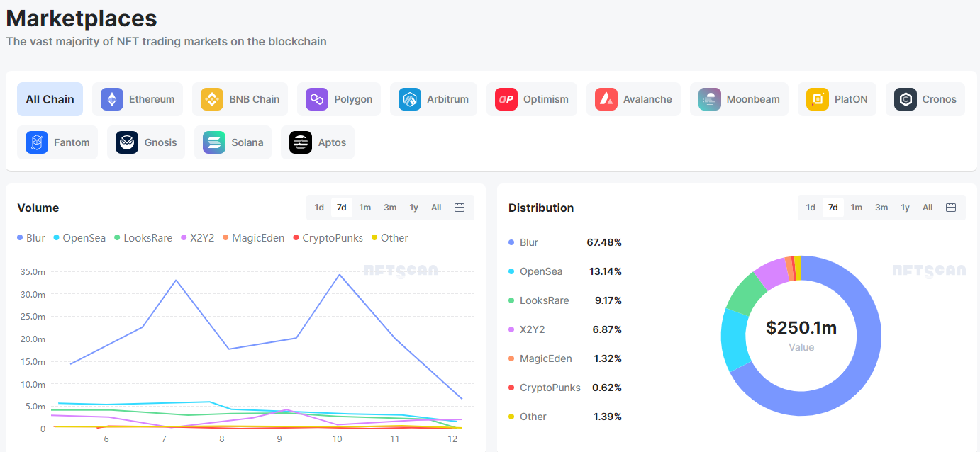Toggle Blur series in Volume legend
Viewport: 980px width, 452px height.
(31, 238)
